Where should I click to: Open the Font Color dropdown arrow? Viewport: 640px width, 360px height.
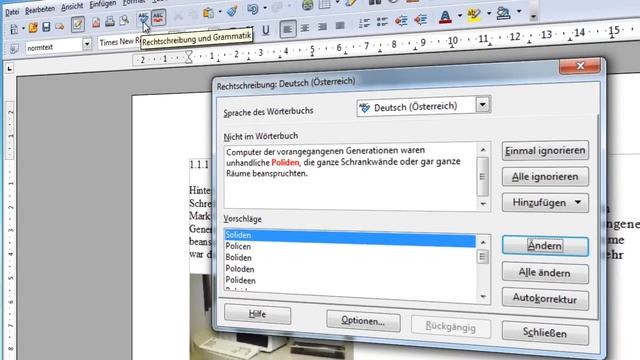460,16
